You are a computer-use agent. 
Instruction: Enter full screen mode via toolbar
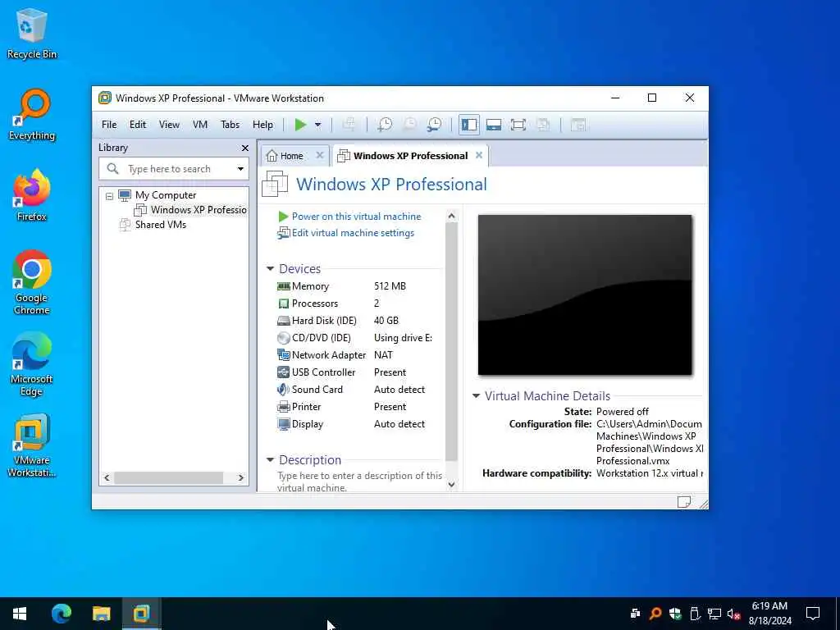point(518,125)
